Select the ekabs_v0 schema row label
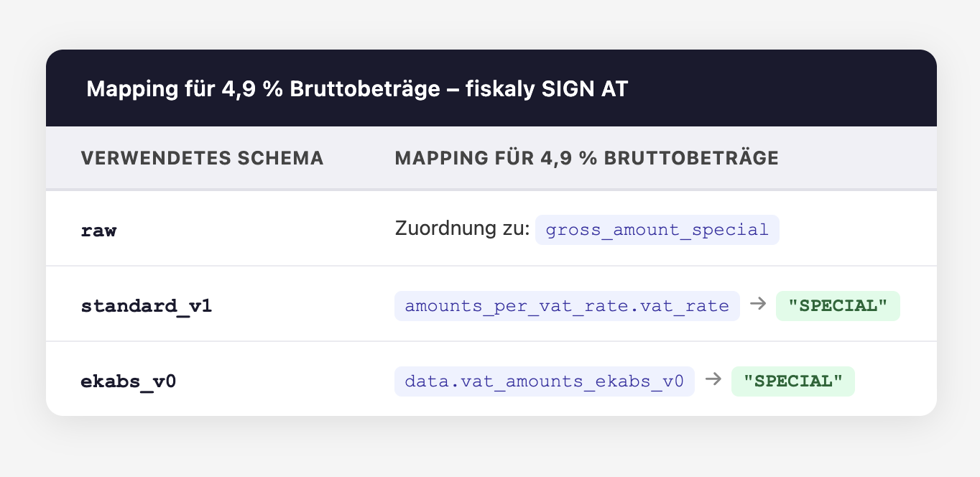Image resolution: width=980 pixels, height=477 pixels. [129, 381]
